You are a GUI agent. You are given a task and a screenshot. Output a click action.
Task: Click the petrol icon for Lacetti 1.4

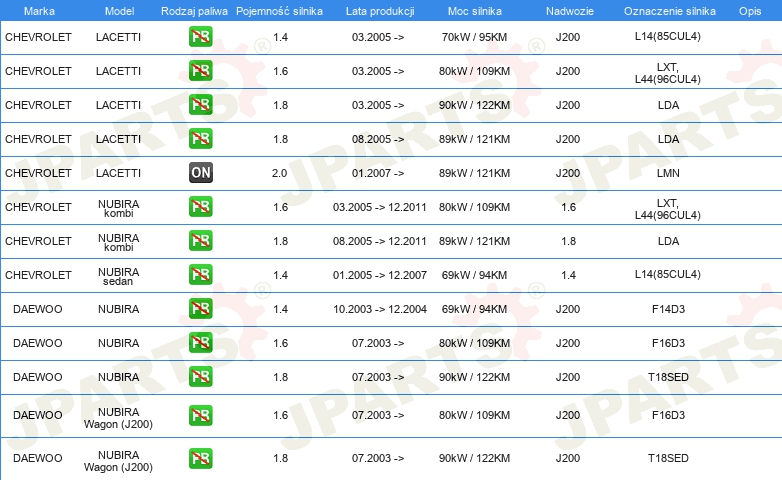(200, 36)
